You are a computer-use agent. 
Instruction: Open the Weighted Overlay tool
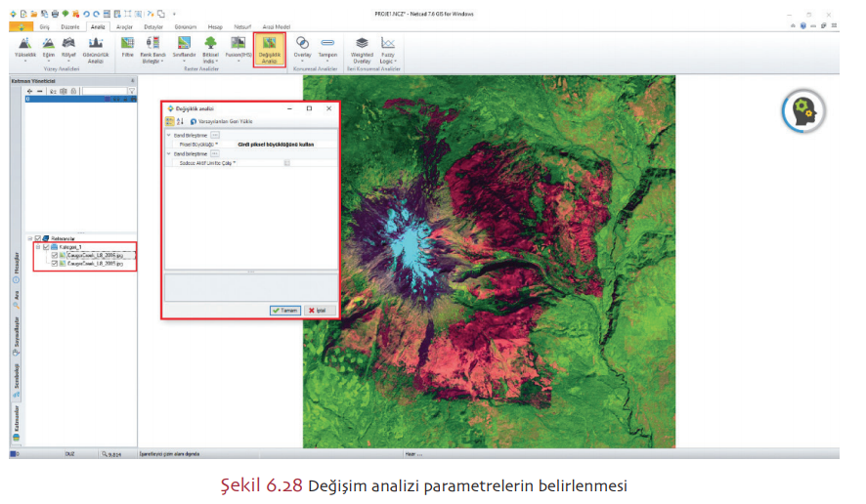click(362, 48)
